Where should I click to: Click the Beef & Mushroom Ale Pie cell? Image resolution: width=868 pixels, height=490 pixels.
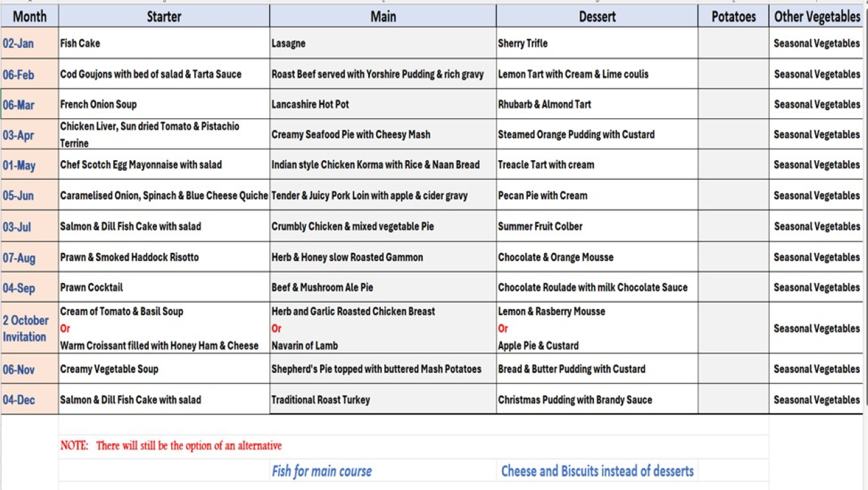pos(322,287)
